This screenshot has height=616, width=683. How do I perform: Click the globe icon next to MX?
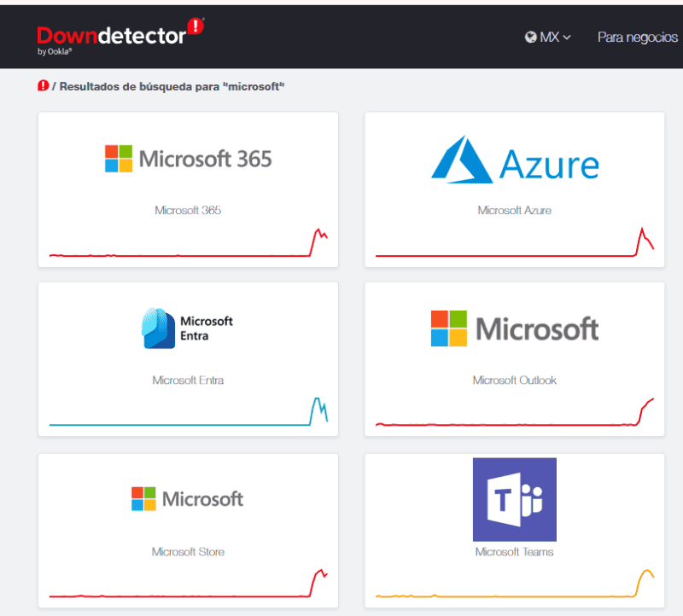pyautogui.click(x=530, y=37)
